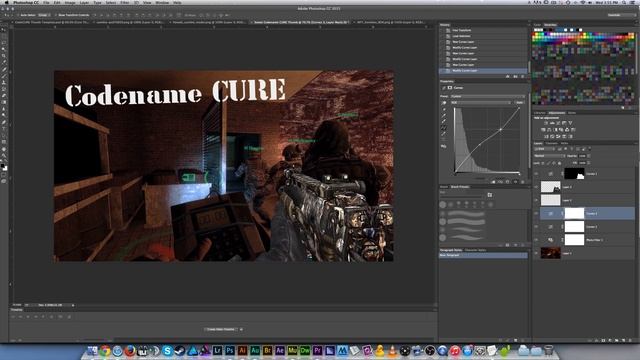This screenshot has width=640, height=360.
Task: Add a Brightness/Contrast adjustment
Action: click(546, 123)
